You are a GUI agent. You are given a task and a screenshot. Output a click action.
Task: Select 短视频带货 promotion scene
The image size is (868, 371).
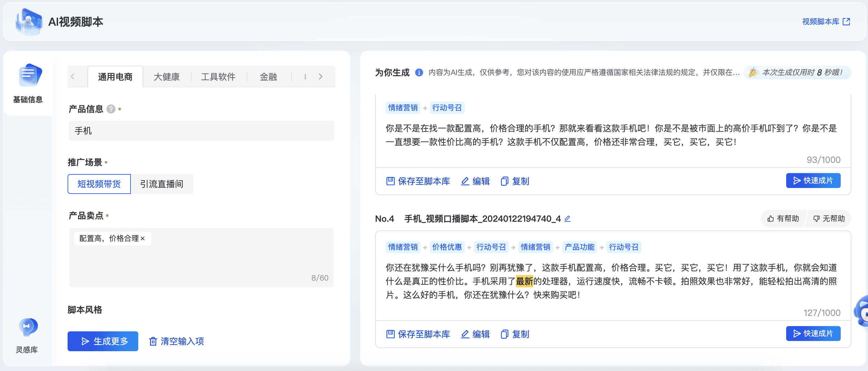(x=99, y=184)
